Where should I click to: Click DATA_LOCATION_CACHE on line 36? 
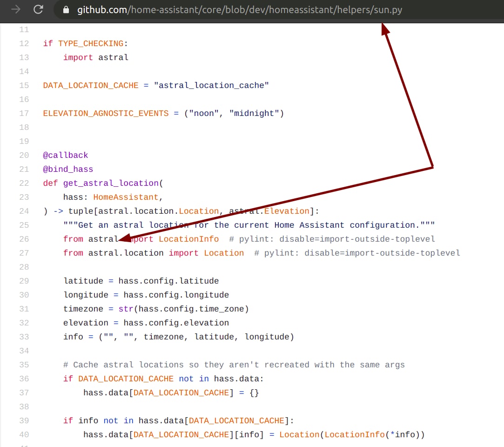pyautogui.click(x=126, y=379)
